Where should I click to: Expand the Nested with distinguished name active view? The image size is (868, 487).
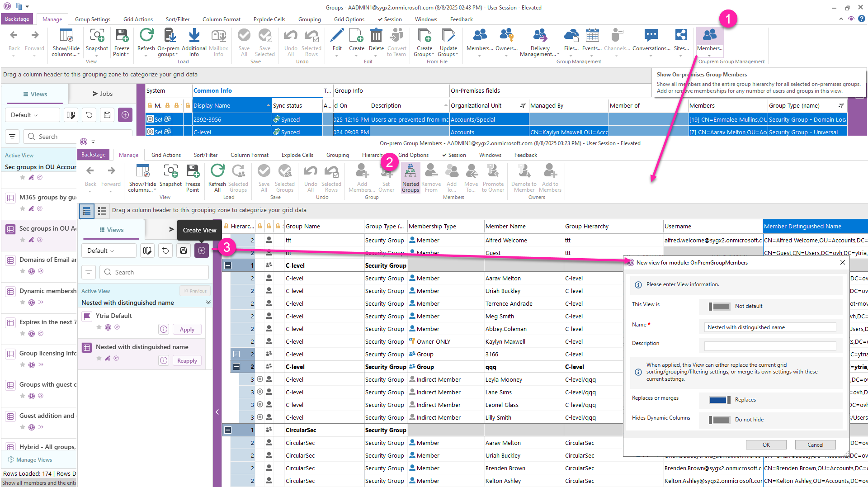[208, 303]
